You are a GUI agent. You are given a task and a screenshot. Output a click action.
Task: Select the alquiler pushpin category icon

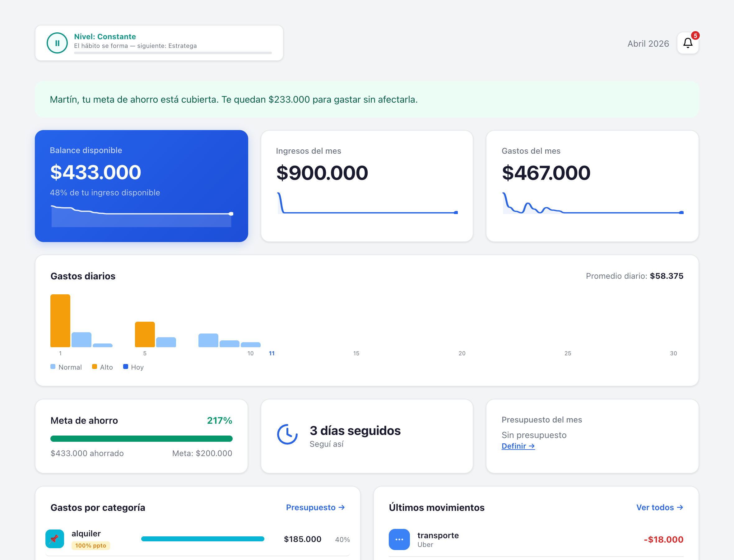(x=54, y=539)
